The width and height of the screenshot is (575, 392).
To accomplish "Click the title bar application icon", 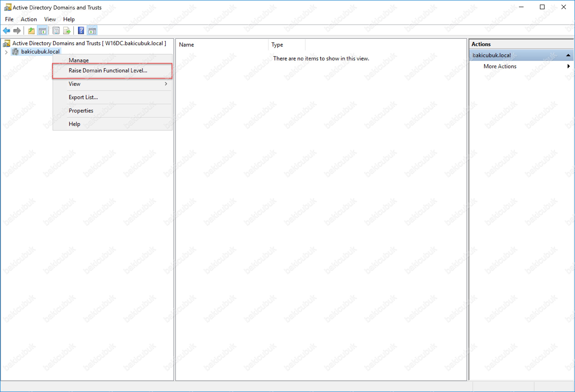I will [x=8, y=7].
